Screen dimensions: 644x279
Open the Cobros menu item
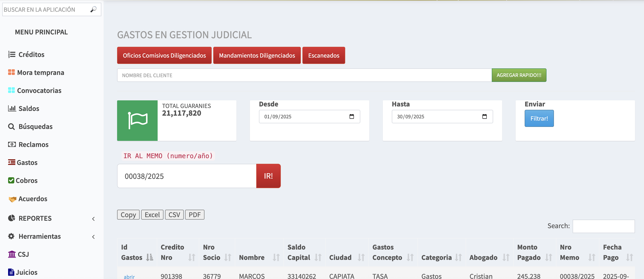tap(26, 180)
